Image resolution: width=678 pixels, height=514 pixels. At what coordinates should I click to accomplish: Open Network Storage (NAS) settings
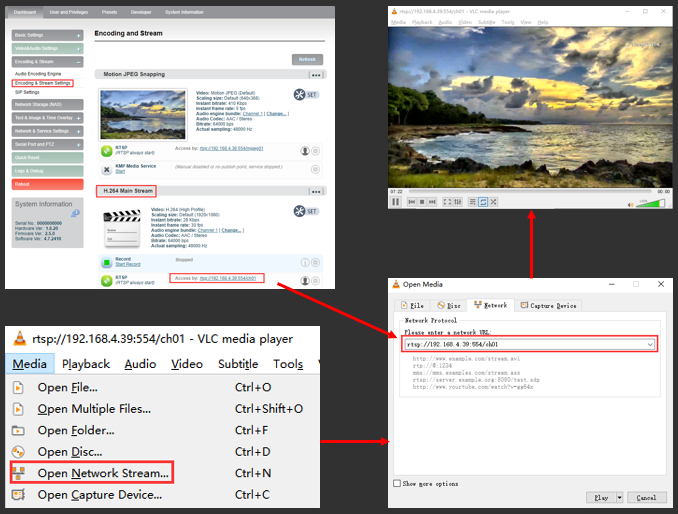[48, 105]
